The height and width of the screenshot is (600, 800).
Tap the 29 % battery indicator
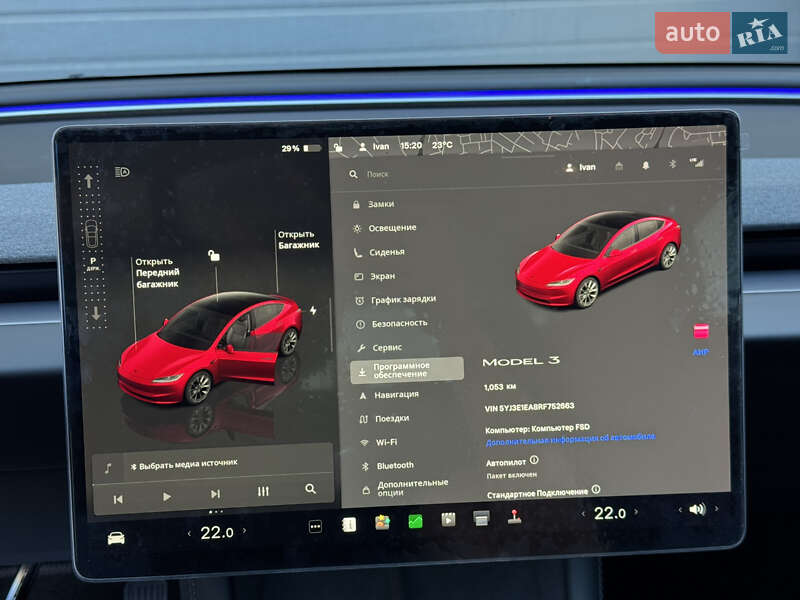tap(302, 148)
